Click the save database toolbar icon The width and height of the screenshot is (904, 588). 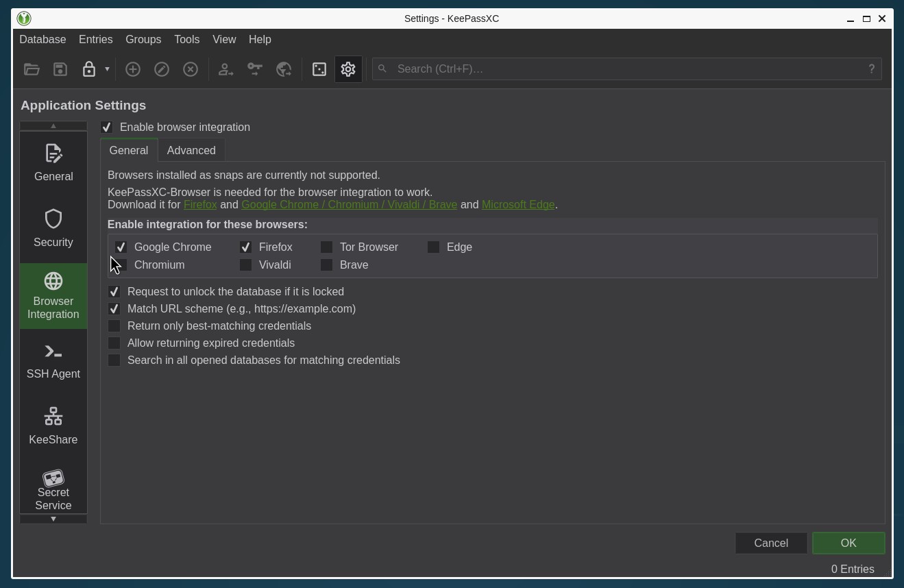60,69
